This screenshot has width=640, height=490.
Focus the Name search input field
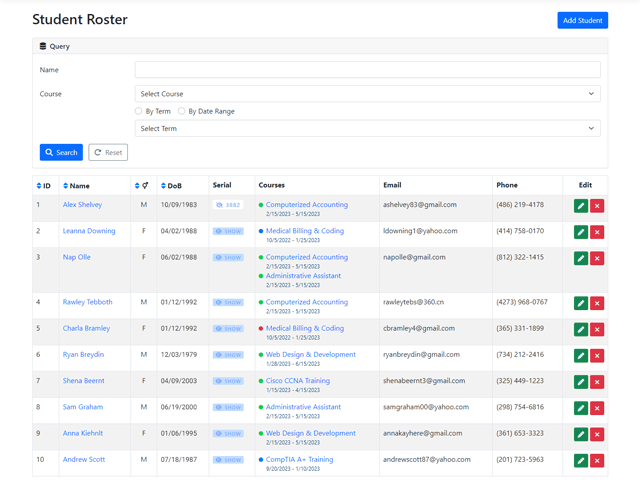pyautogui.click(x=367, y=70)
